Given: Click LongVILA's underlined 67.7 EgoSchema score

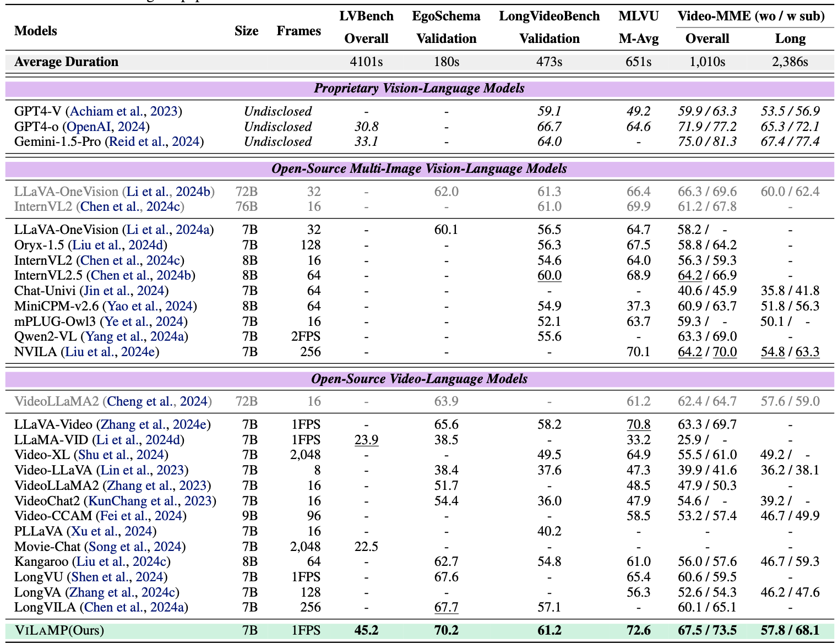Looking at the screenshot, I should coord(447,607).
